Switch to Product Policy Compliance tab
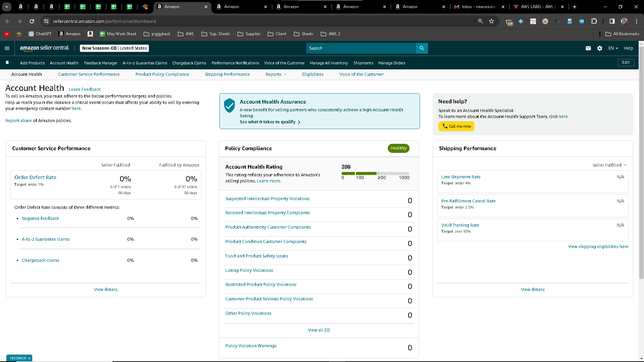This screenshot has width=644, height=362. pos(162,74)
